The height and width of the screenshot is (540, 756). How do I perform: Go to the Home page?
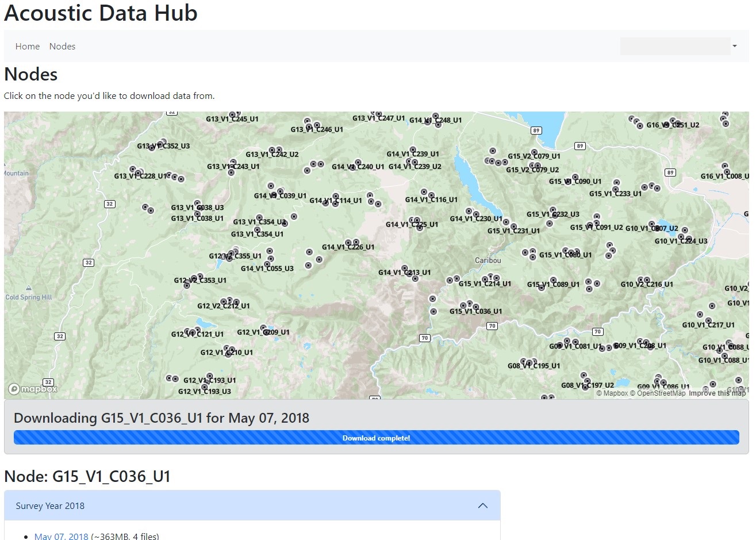tap(28, 47)
